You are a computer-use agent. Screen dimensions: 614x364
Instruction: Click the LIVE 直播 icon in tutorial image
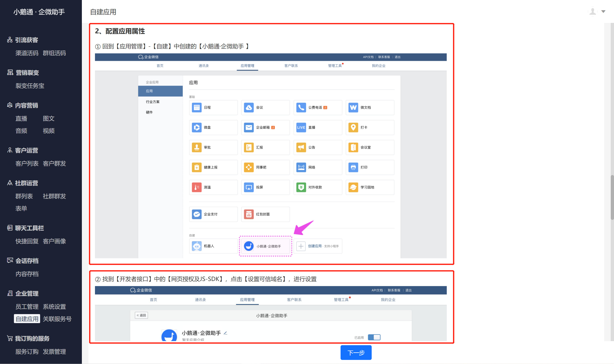pyautogui.click(x=301, y=127)
